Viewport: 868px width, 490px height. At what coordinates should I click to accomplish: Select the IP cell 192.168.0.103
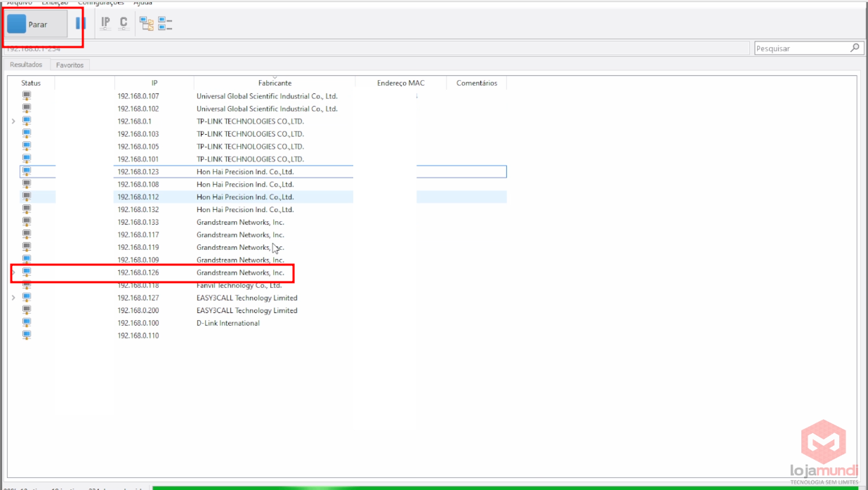click(x=138, y=134)
